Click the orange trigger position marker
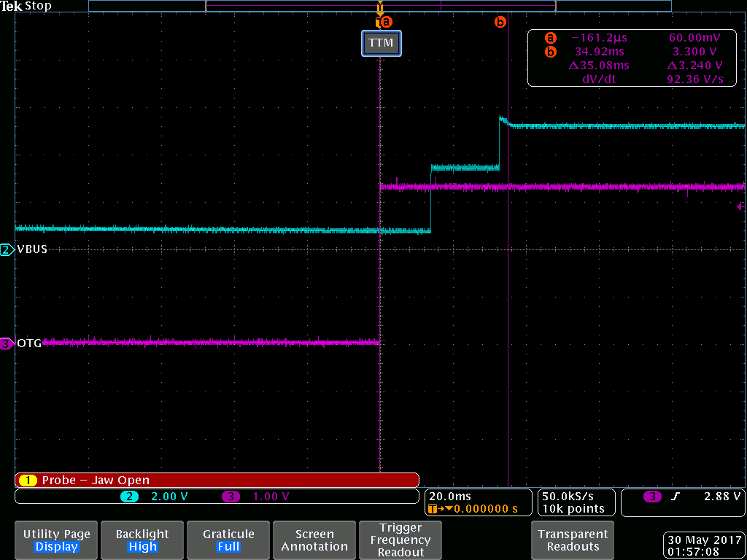This screenshot has width=747, height=560. (x=379, y=7)
